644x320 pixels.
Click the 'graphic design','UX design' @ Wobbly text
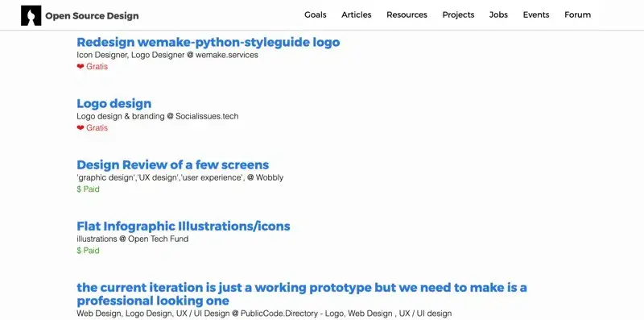(180, 177)
